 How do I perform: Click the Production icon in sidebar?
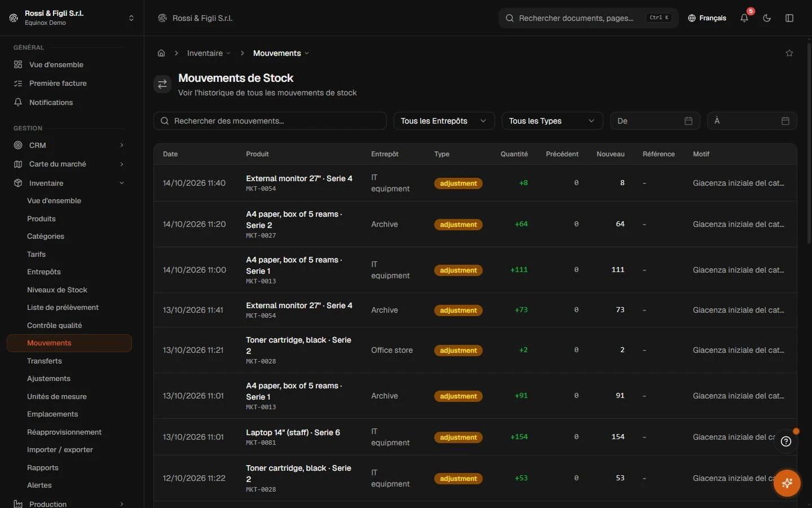(18, 504)
